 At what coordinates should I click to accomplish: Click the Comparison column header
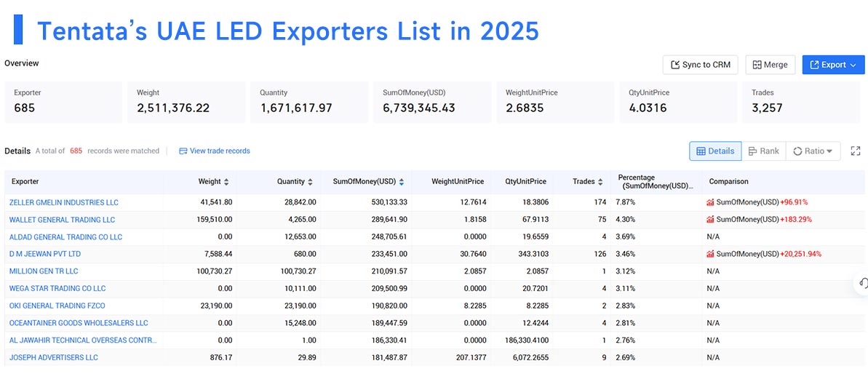(x=728, y=181)
